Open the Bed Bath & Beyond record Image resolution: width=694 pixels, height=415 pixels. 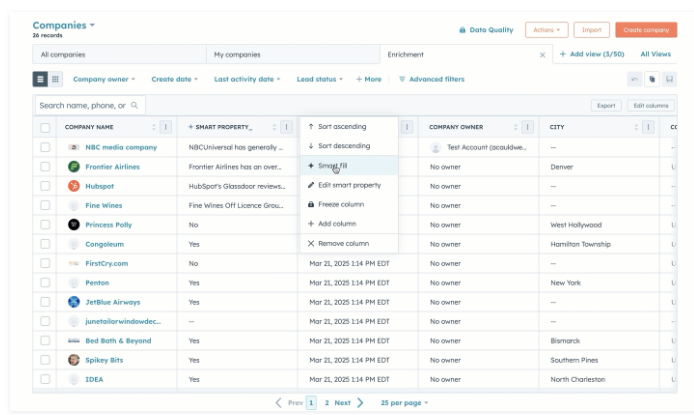coord(118,341)
